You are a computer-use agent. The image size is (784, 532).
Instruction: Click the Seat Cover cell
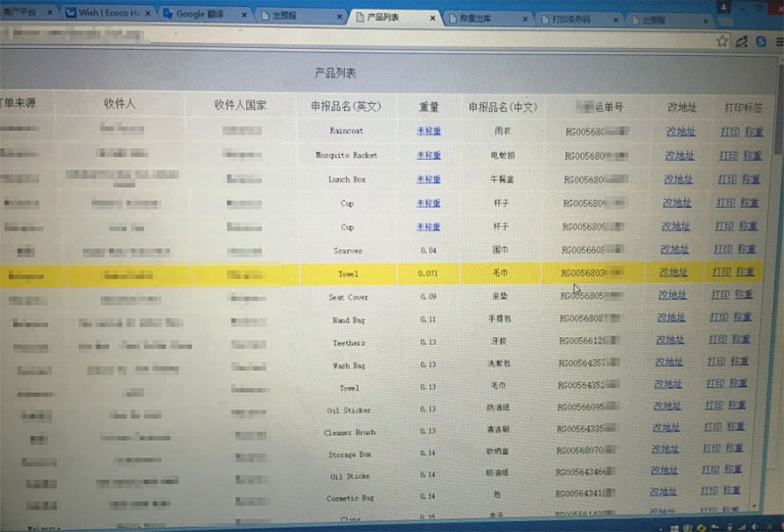click(348, 297)
